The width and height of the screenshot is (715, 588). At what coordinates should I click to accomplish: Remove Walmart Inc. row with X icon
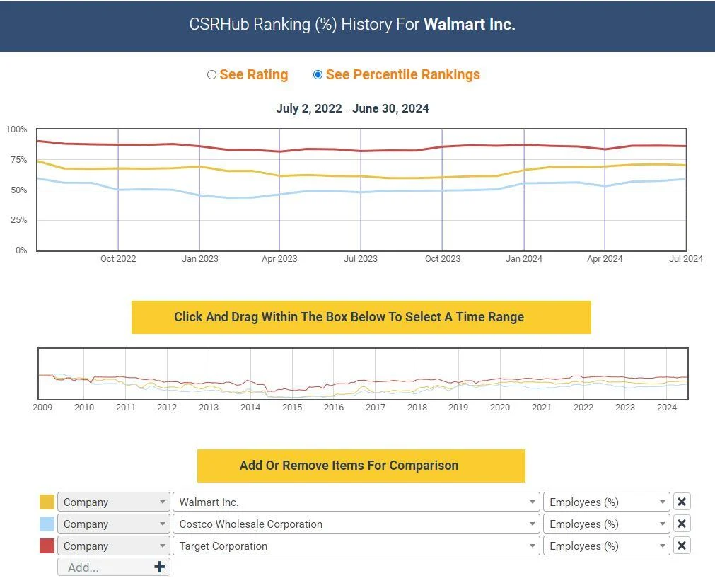point(681,502)
